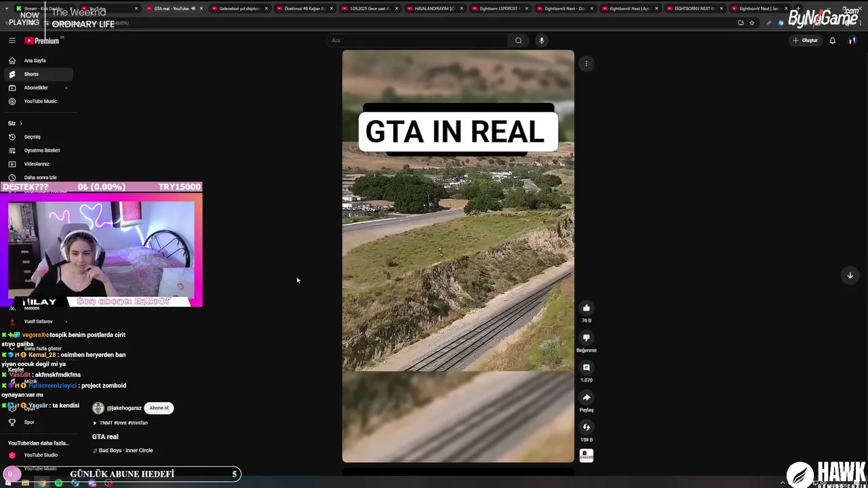Open the Short's three-dot more options
Screen dimensions: 868x488
click(x=587, y=64)
